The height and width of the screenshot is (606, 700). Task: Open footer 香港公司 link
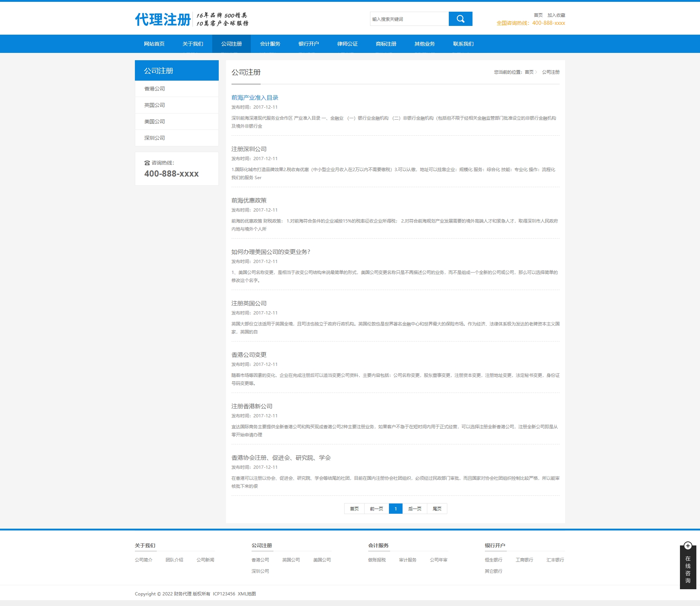(x=260, y=560)
